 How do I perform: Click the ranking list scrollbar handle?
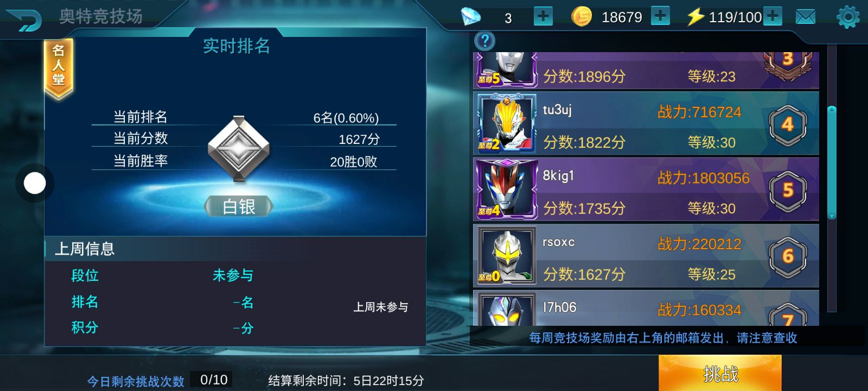(832, 163)
